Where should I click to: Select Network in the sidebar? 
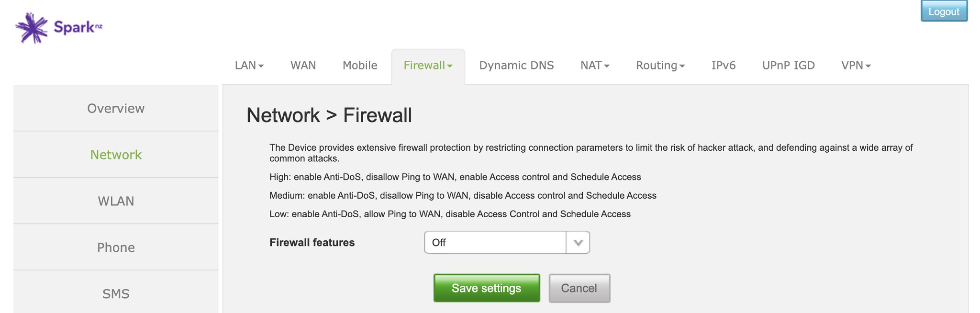pyautogui.click(x=116, y=155)
